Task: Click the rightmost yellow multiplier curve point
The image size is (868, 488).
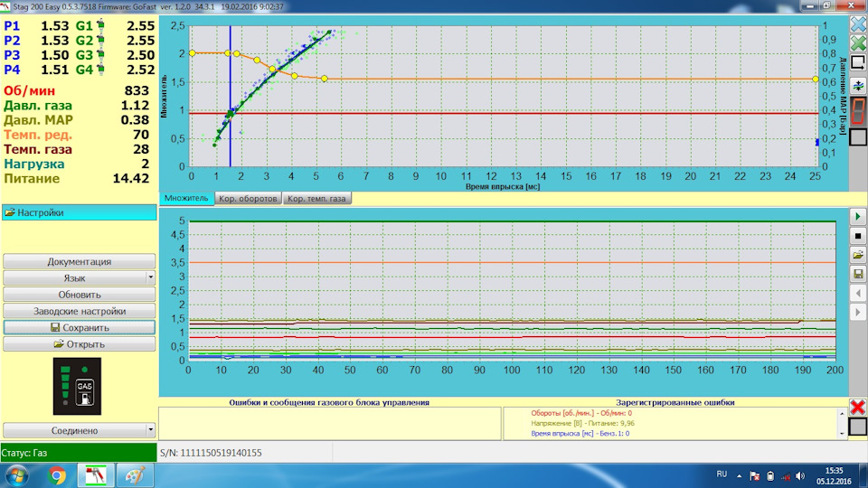Action: click(816, 80)
